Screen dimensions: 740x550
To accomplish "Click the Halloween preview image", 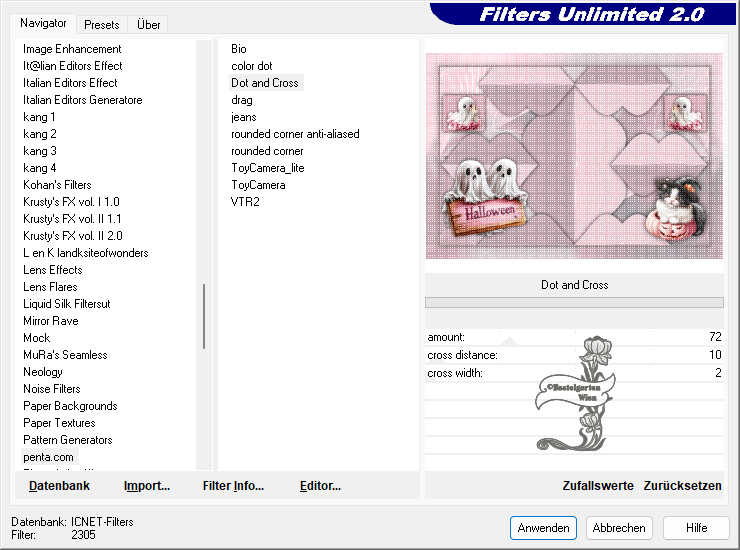I will (574, 156).
